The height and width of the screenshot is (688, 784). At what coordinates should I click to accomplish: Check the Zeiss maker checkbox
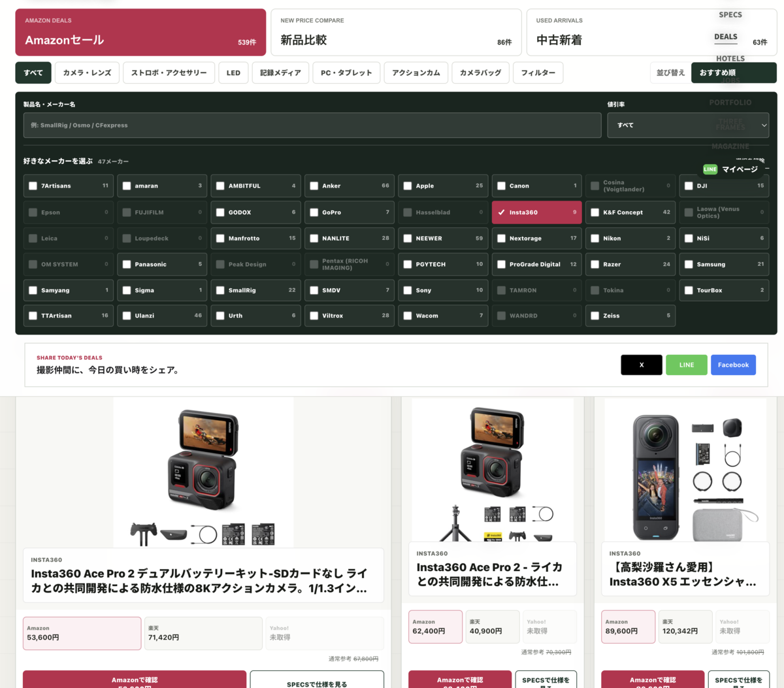595,316
